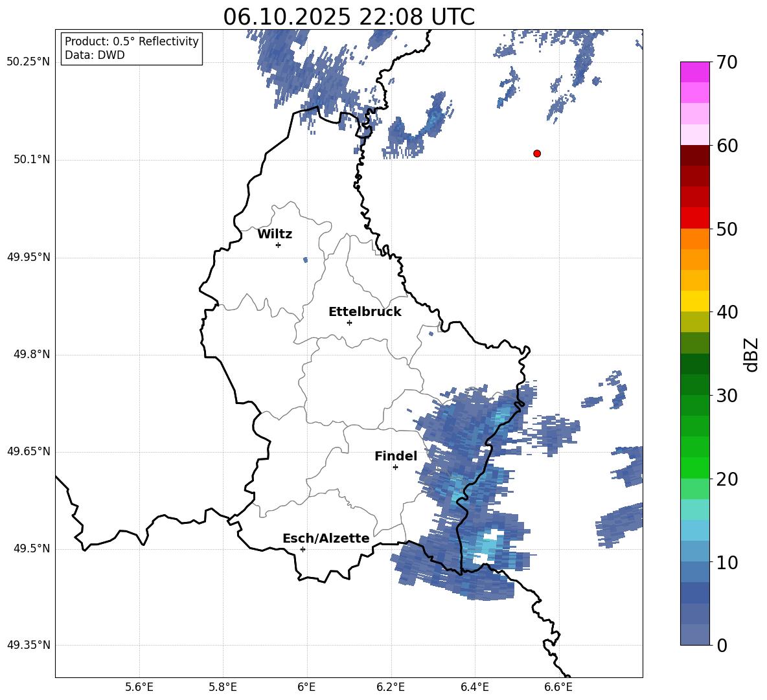Click the 6°E longitude label

[x=306, y=687]
